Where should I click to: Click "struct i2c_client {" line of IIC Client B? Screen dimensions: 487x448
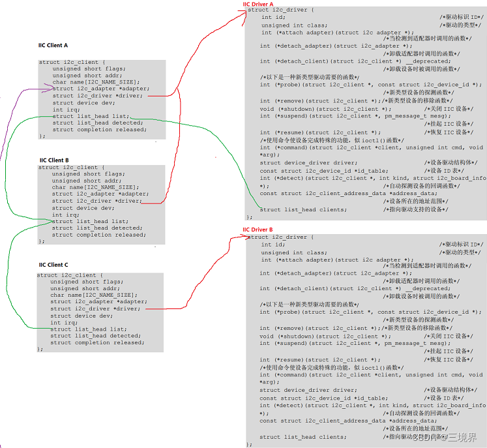tap(72, 168)
